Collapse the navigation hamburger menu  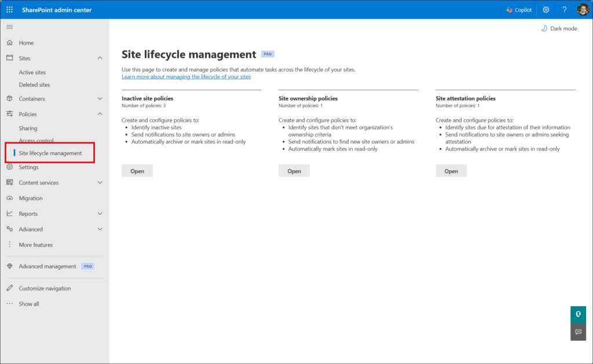(9, 27)
